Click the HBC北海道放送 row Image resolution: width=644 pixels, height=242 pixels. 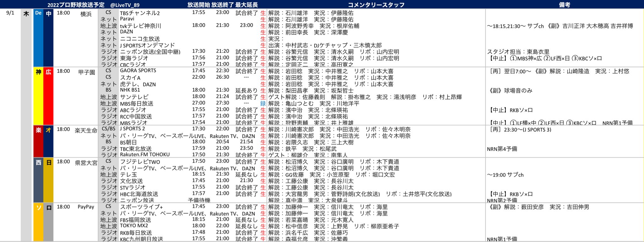[139, 194]
